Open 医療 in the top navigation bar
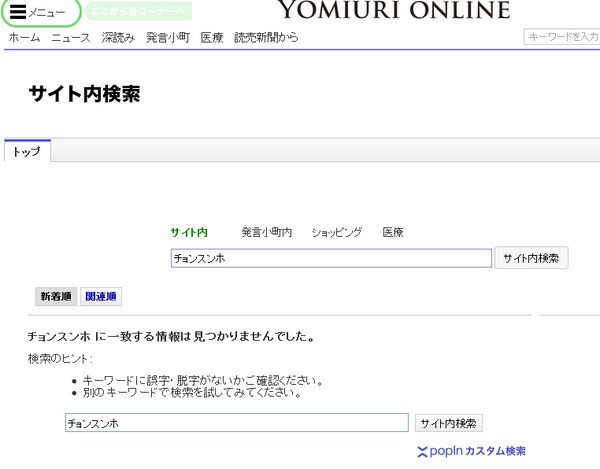The height and width of the screenshot is (469, 600). [x=212, y=37]
